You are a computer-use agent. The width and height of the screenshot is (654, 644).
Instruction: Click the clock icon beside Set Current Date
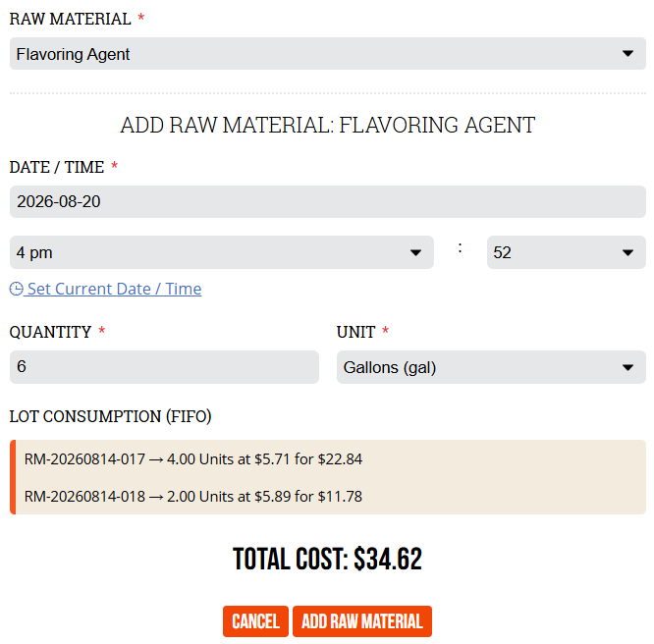point(17,289)
